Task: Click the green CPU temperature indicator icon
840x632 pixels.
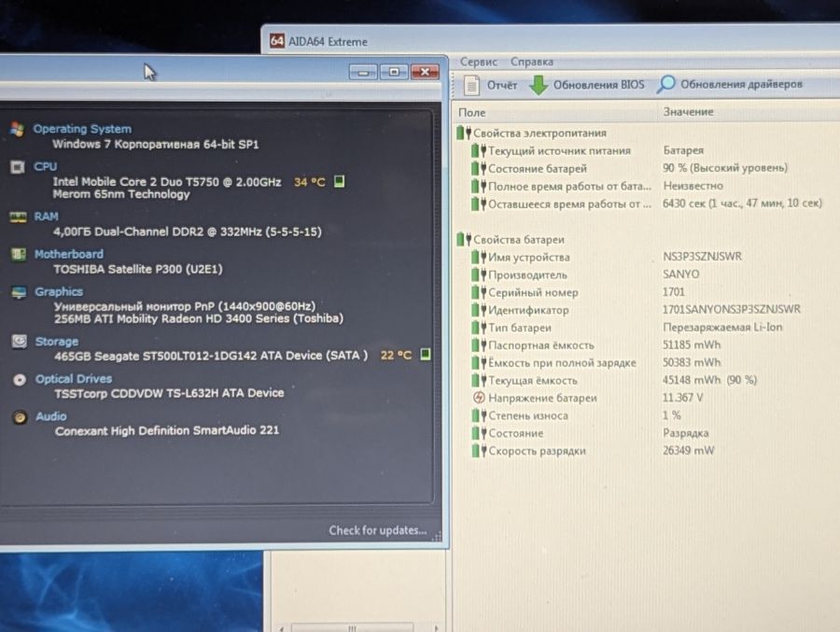Action: tap(339, 181)
